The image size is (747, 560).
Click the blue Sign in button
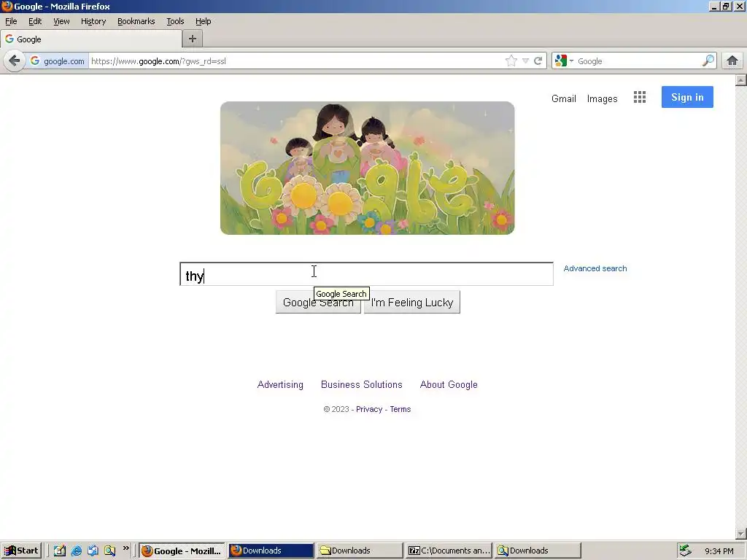coord(687,97)
